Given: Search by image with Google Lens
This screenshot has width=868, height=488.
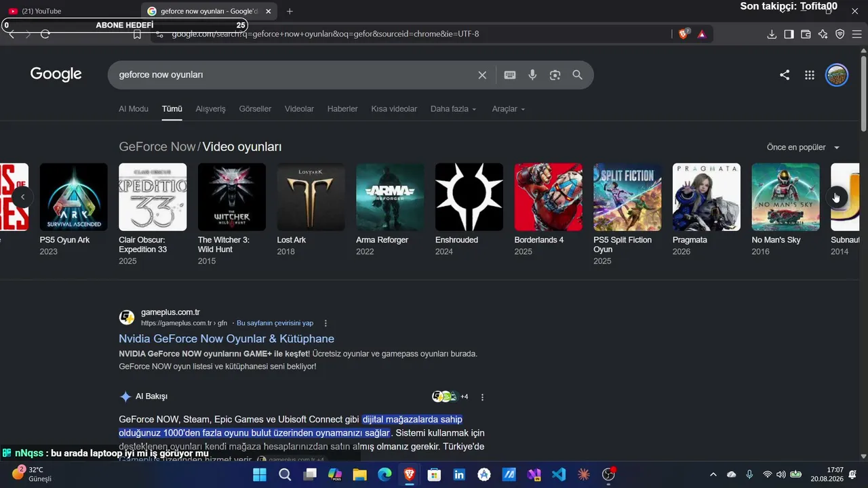Looking at the screenshot, I should click(x=555, y=75).
